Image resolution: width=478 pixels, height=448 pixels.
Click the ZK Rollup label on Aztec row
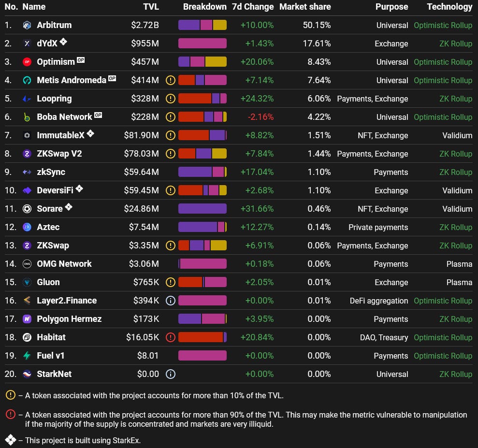tap(456, 227)
